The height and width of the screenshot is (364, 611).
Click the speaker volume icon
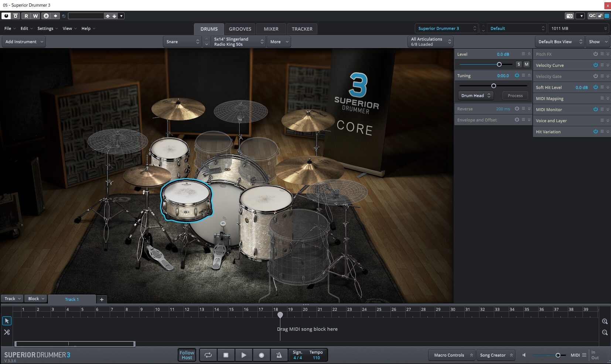pos(524,355)
